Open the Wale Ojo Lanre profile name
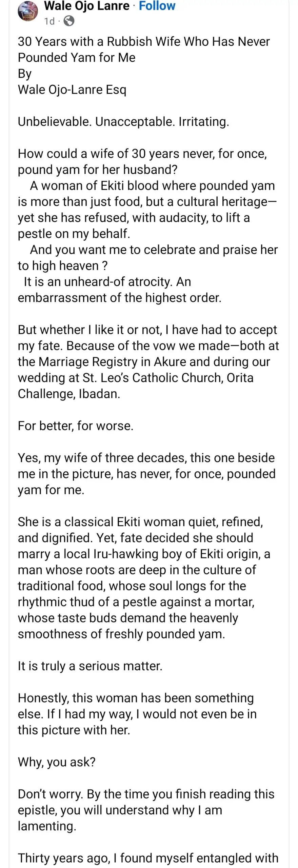This screenshot has height=868, width=298. click(x=87, y=6)
